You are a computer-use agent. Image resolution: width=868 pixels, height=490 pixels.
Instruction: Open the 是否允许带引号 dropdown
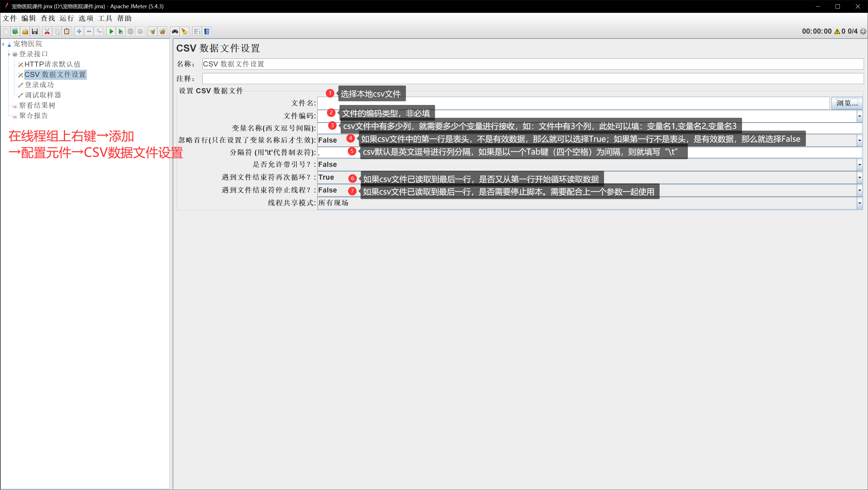pyautogui.click(x=859, y=165)
